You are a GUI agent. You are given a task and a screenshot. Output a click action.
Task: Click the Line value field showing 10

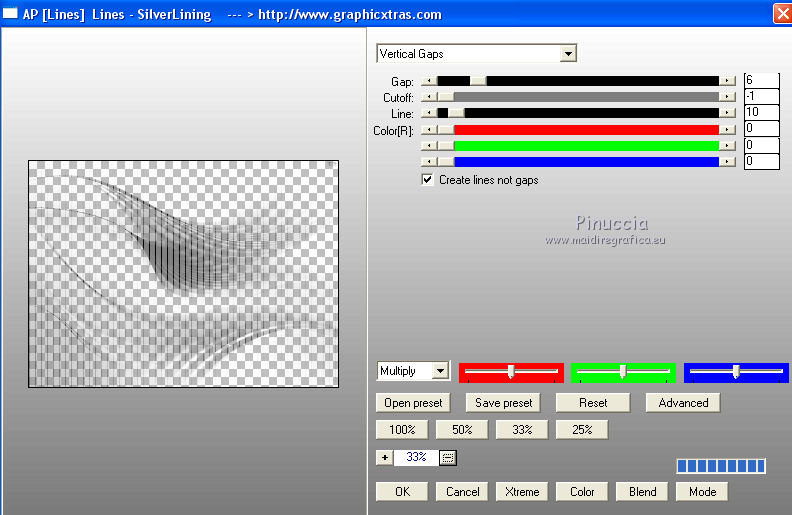(x=762, y=112)
